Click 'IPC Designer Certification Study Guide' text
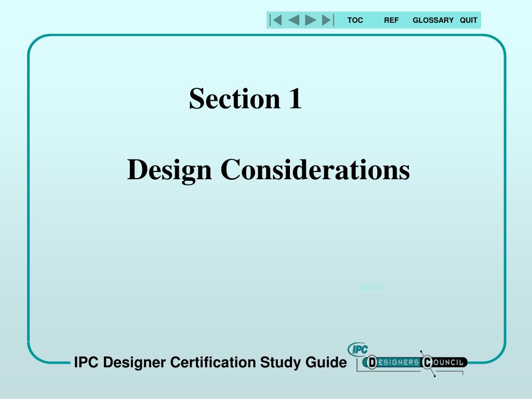532x399 pixels. click(x=210, y=362)
